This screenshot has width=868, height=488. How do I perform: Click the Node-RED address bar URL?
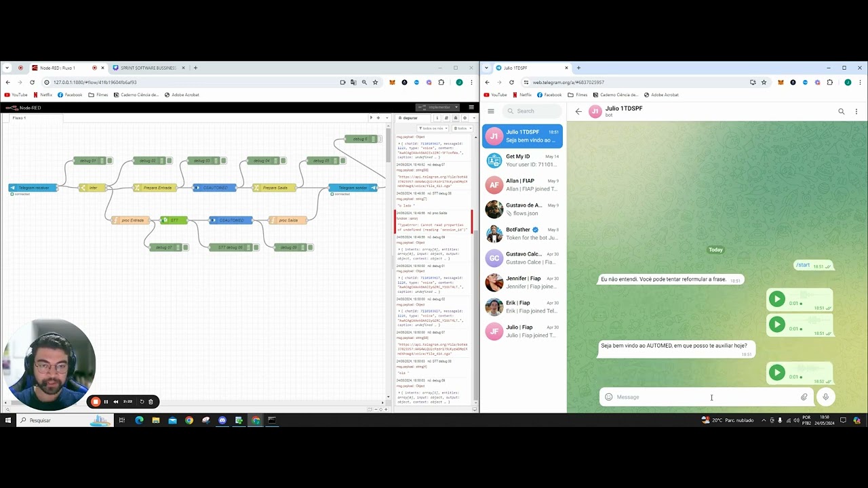(x=95, y=82)
